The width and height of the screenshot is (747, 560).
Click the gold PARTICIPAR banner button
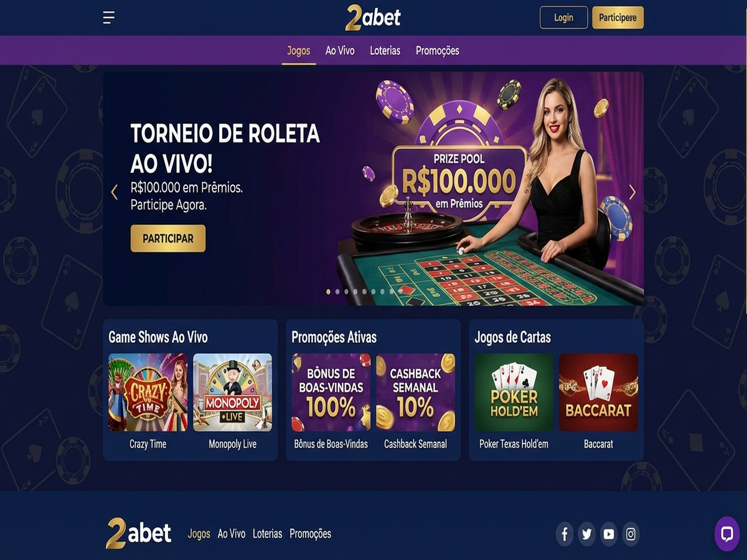coord(168,238)
